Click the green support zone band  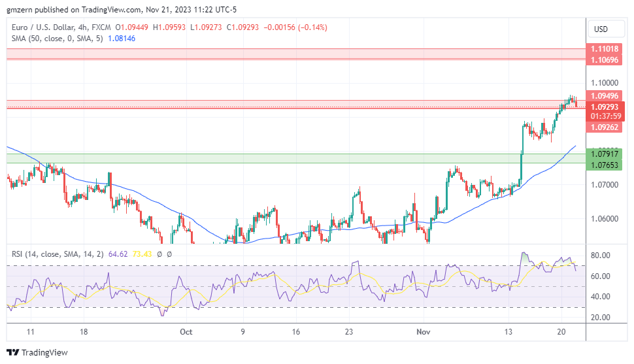tap(296, 159)
